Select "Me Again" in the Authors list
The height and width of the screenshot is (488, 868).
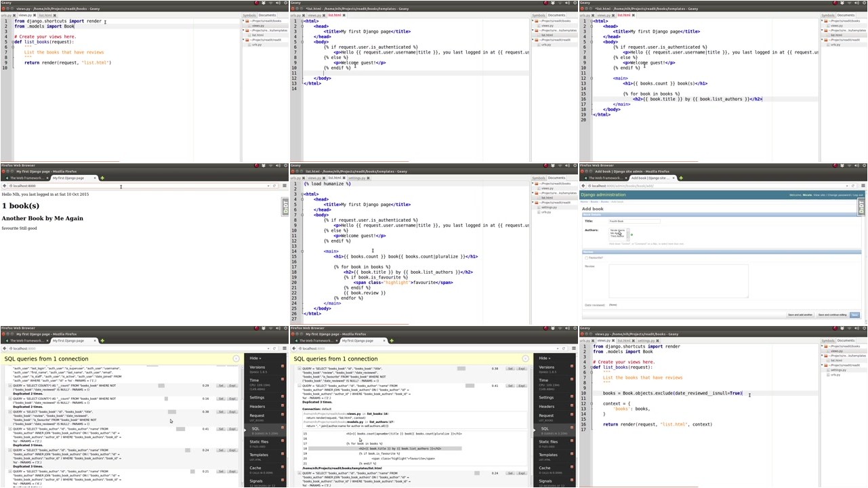[615, 233]
